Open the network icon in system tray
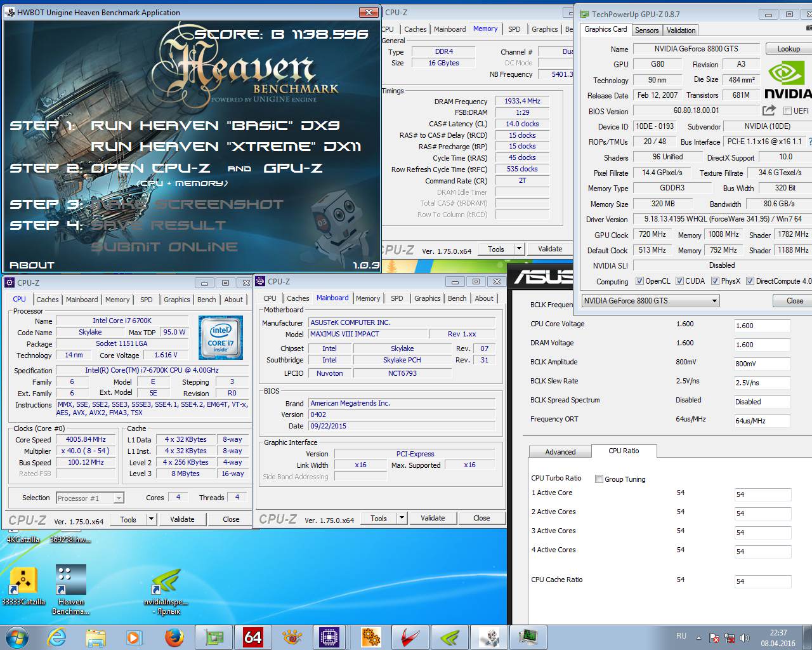This screenshot has height=650, width=812. click(x=730, y=638)
